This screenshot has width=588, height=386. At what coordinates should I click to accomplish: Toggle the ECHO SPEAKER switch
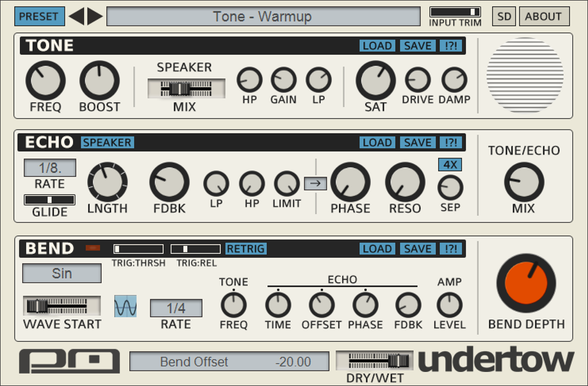pyautogui.click(x=107, y=142)
